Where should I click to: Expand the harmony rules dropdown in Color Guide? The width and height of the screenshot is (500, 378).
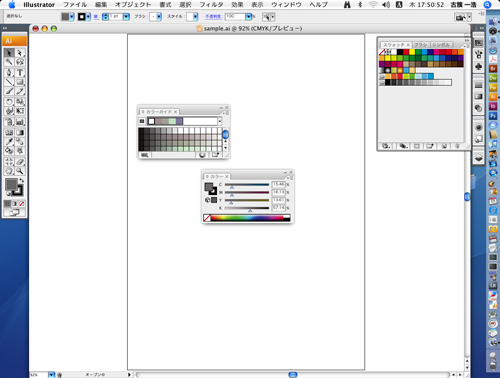click(220, 121)
